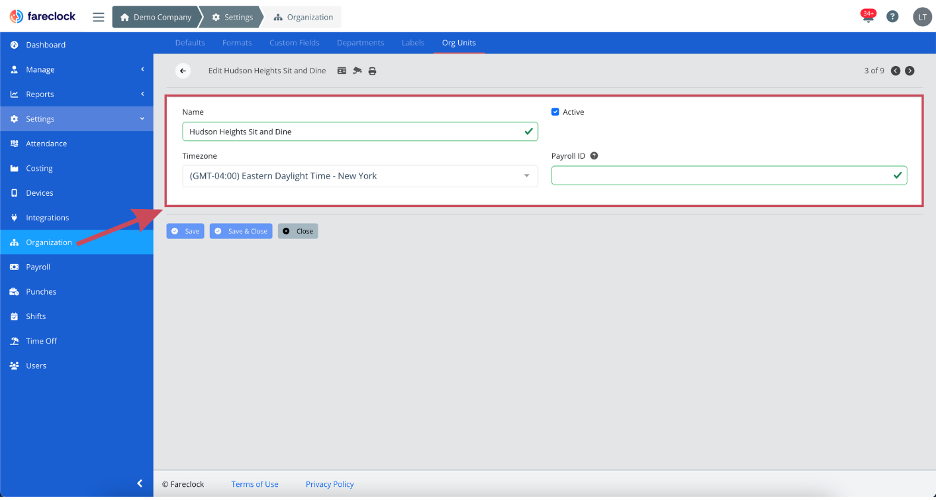The width and height of the screenshot is (936, 500).
Task: Click the 3 of 9 record counter
Action: tap(874, 70)
